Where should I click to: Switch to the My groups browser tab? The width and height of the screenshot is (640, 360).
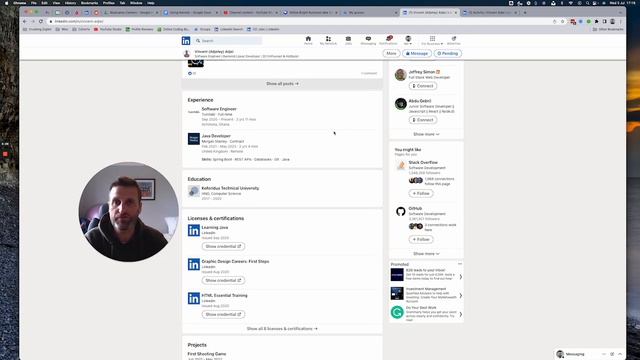[370, 13]
